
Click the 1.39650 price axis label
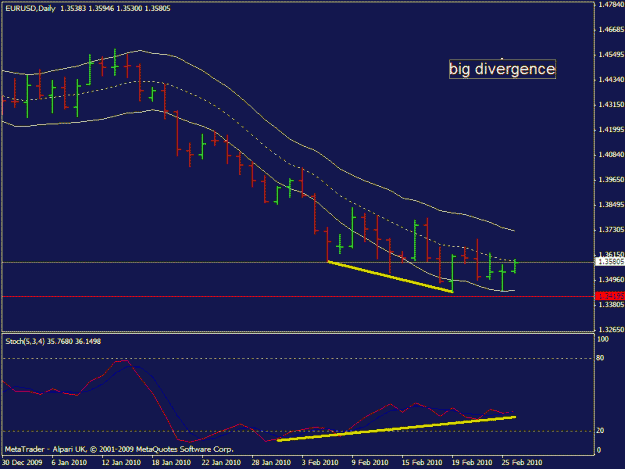611,180
